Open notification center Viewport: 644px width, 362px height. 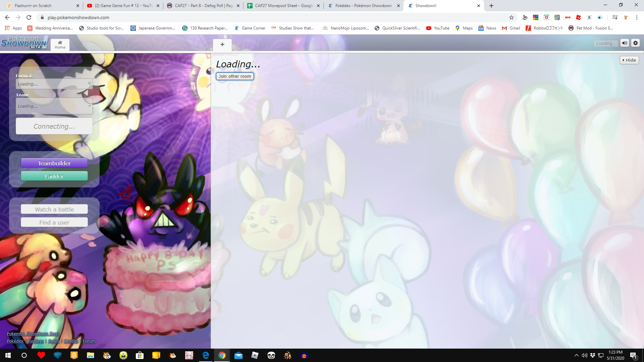pyautogui.click(x=634, y=355)
